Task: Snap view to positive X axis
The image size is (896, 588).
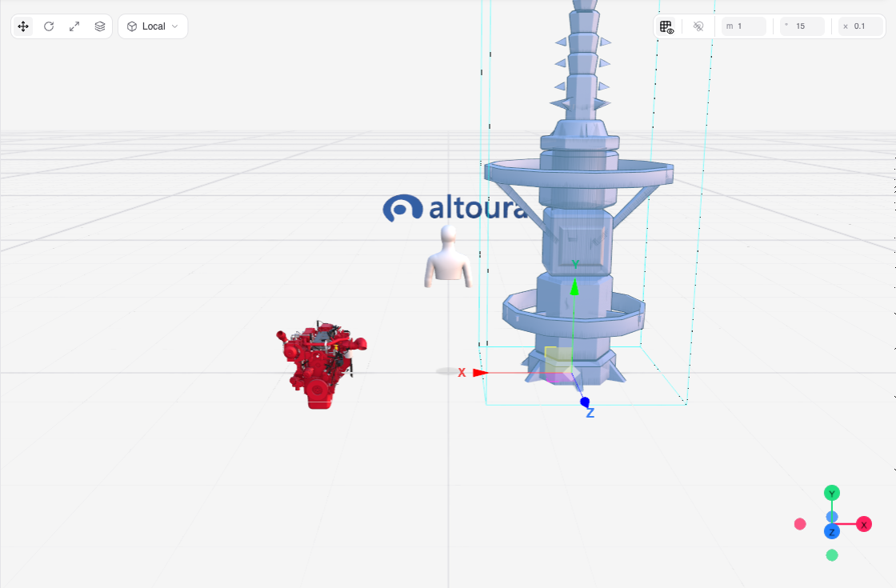Action: pyautogui.click(x=864, y=524)
